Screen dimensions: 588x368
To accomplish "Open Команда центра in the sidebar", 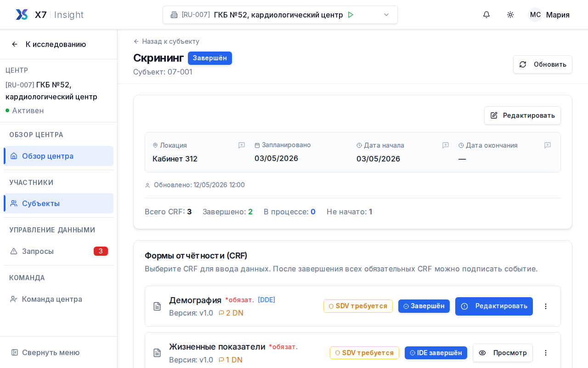I will click(x=58, y=299).
